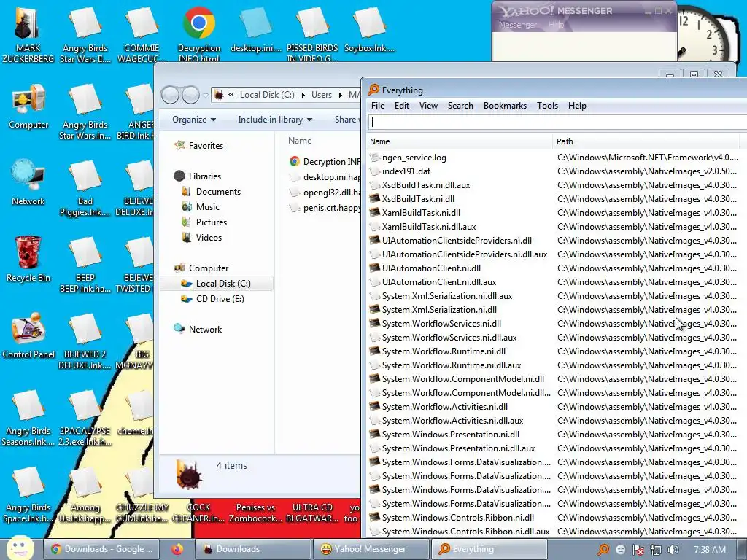Select ngen_service.log in Everything results

pos(414,157)
